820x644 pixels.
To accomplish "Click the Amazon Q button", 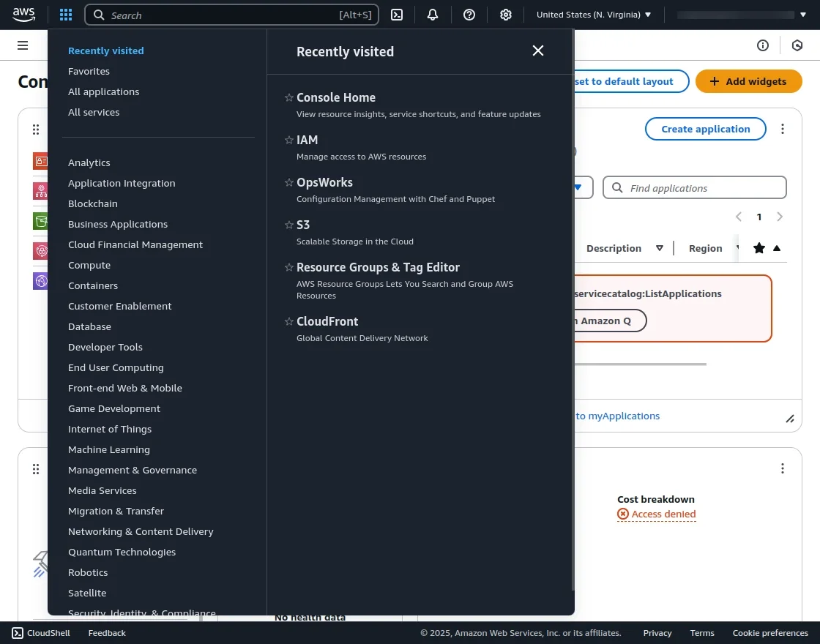I will (611, 321).
